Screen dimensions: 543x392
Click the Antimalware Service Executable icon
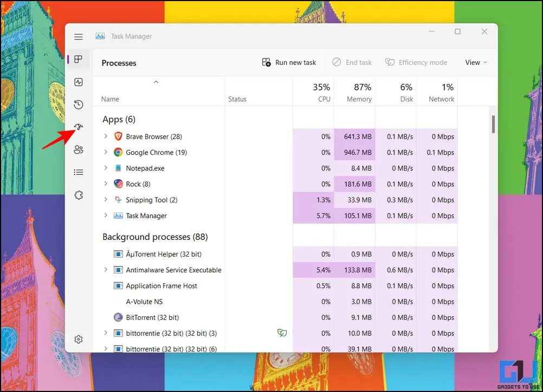tap(118, 270)
